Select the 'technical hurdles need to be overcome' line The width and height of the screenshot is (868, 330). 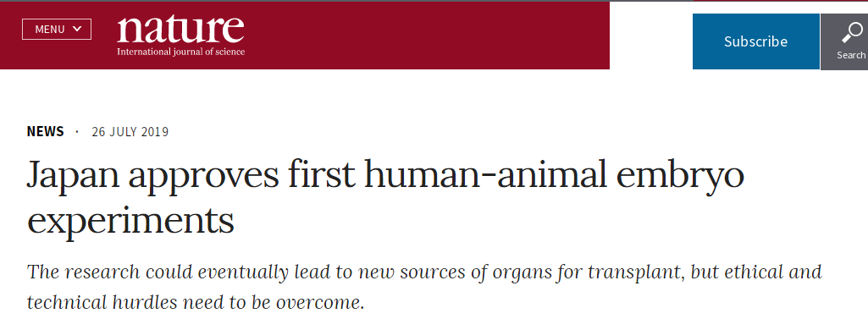click(196, 303)
